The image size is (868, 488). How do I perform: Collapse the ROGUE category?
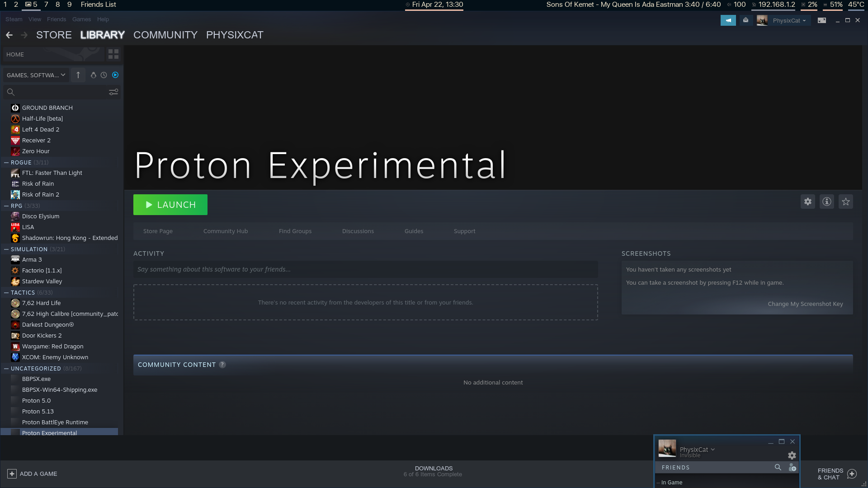coord(6,162)
